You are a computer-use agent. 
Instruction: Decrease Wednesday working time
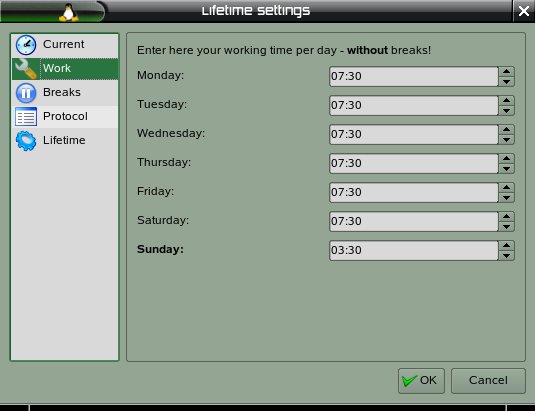click(x=506, y=140)
